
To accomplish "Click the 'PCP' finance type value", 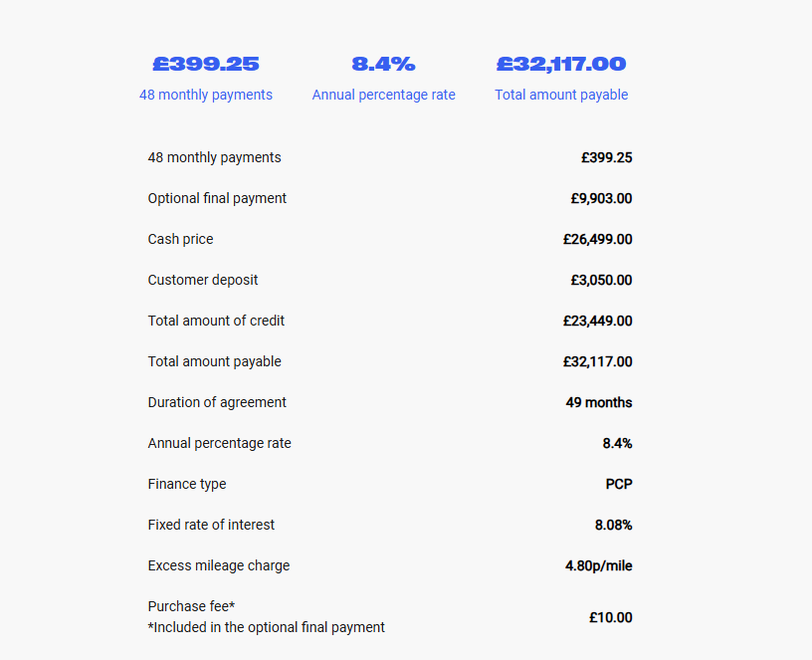I will pos(619,485).
